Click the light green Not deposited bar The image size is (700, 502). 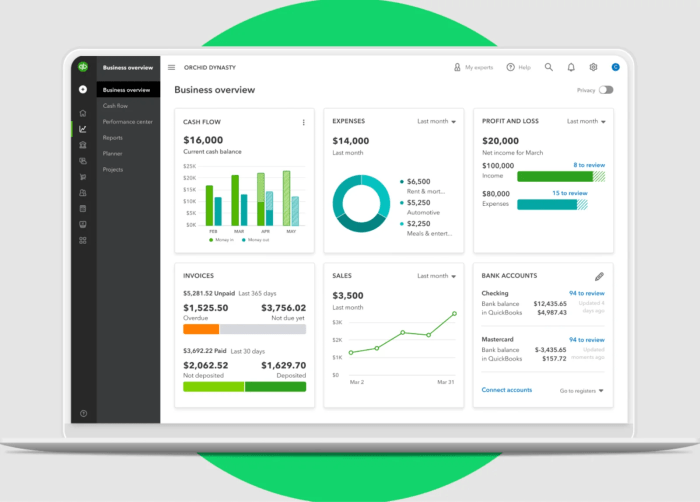point(213,387)
